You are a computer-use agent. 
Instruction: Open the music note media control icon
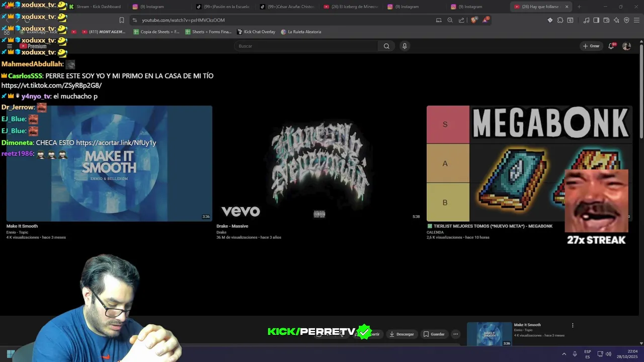click(586, 20)
